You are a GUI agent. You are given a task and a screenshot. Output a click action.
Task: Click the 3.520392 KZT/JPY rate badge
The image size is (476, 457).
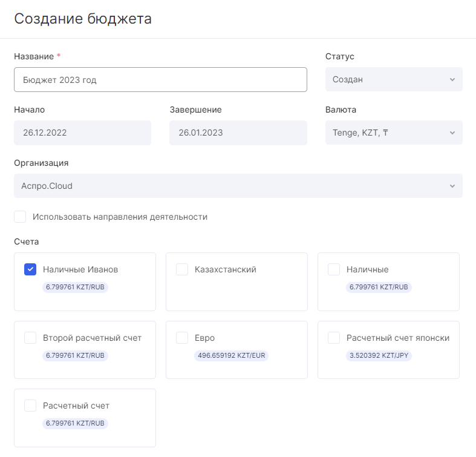379,355
